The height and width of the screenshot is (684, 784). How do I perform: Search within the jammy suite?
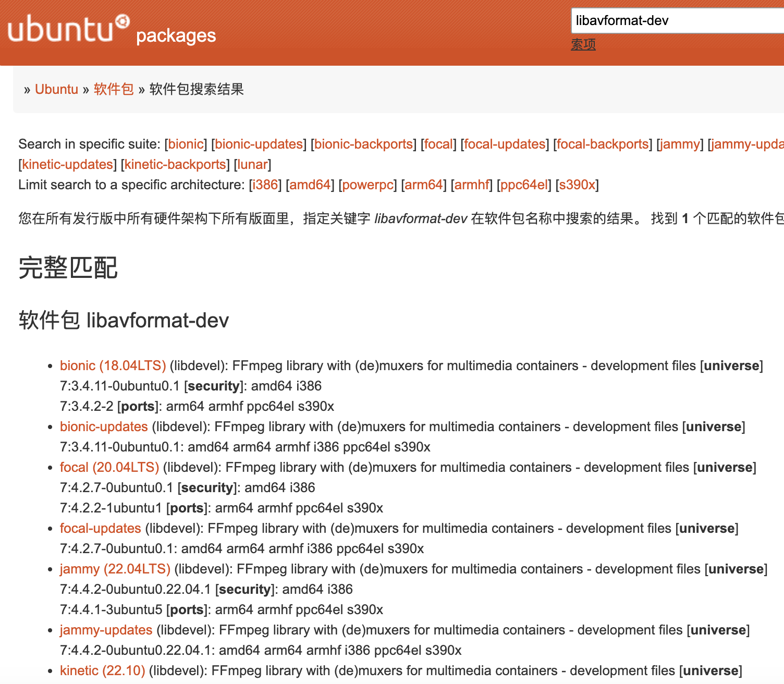(x=679, y=144)
